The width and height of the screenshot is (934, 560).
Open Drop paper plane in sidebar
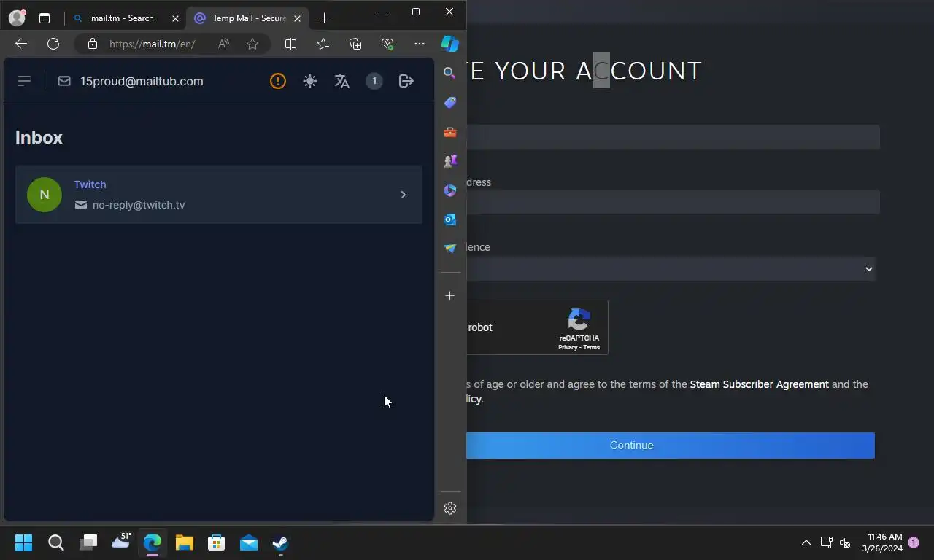coord(450,249)
